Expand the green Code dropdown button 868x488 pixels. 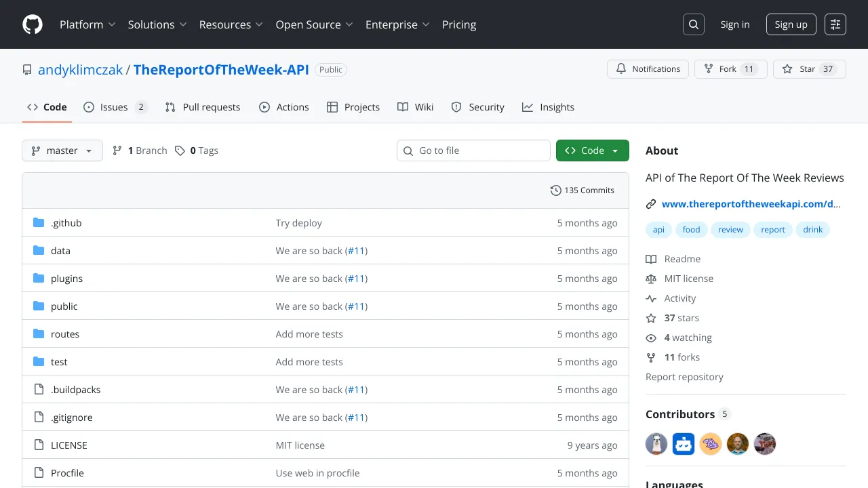click(593, 150)
